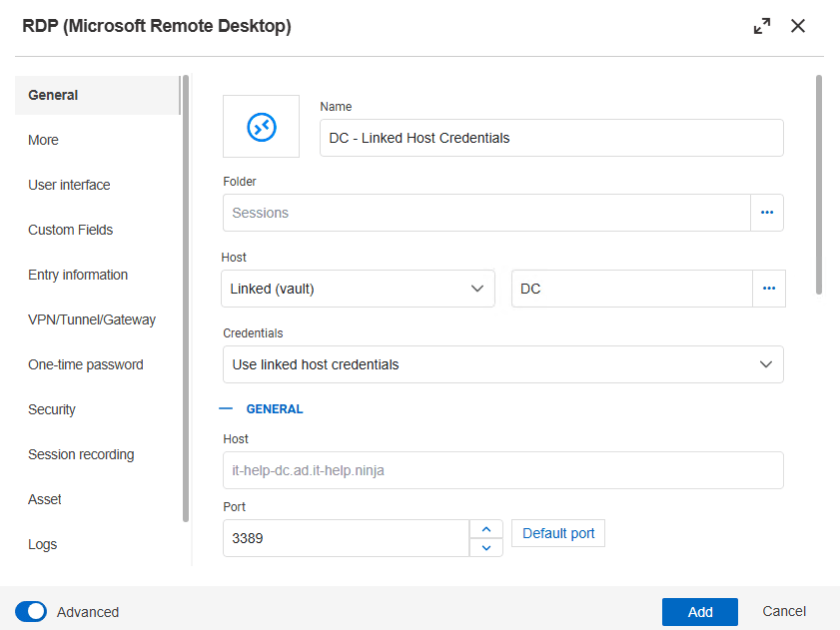Screen dimensions: 840x630
Task: Decrement the Port value with down arrow
Action: pos(485,547)
